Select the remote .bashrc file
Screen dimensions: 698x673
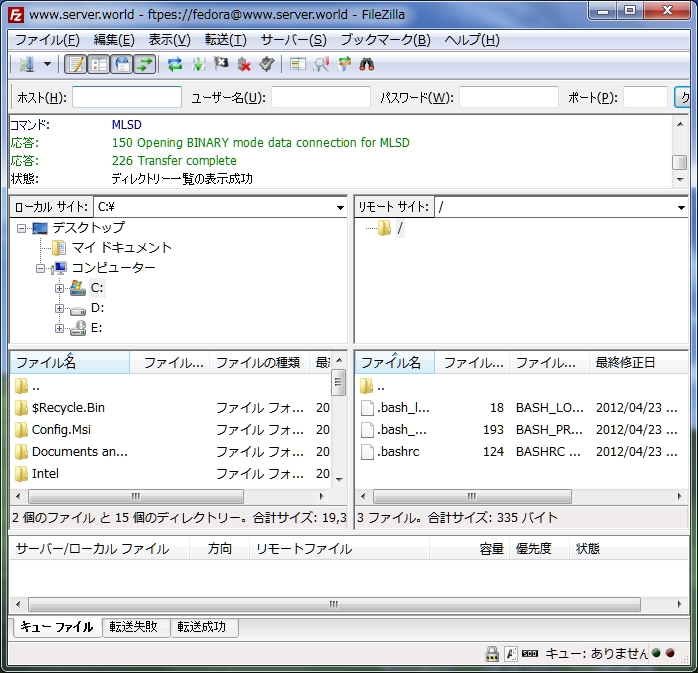[398, 452]
